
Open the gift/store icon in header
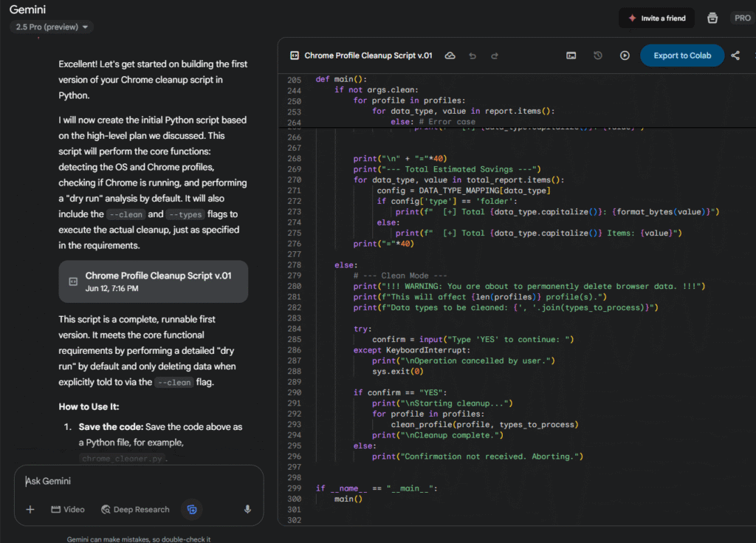(x=712, y=18)
